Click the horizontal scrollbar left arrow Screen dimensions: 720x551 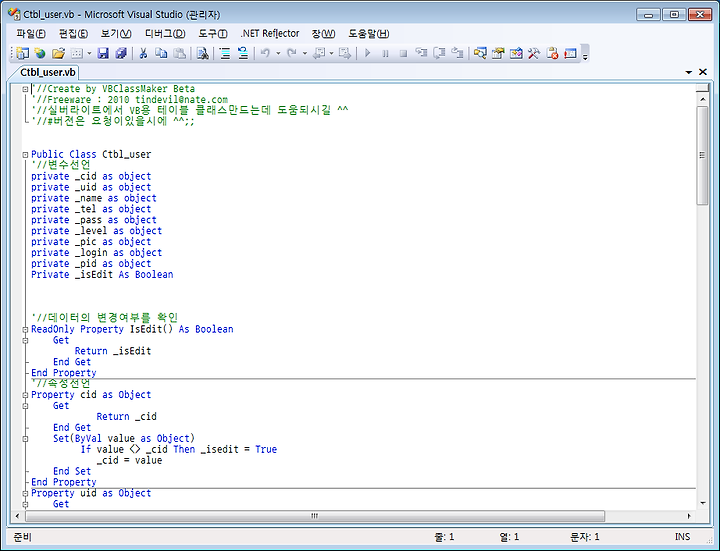pyautogui.click(x=17, y=516)
